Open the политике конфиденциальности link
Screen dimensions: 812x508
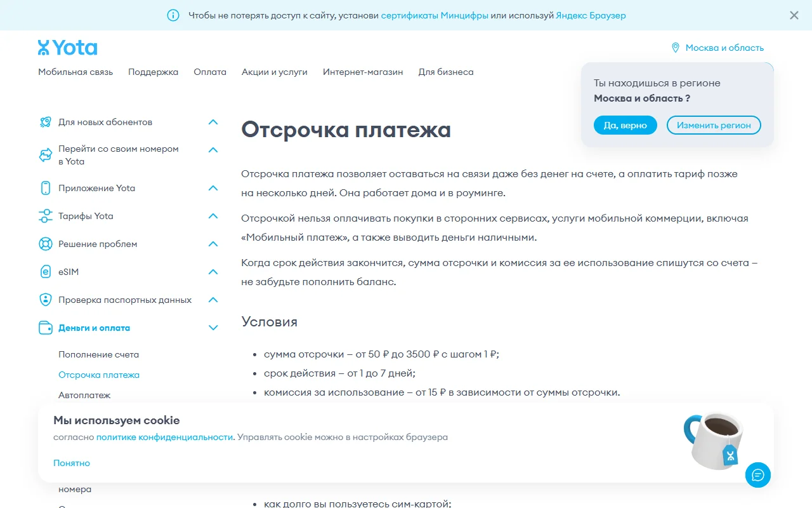pos(164,437)
